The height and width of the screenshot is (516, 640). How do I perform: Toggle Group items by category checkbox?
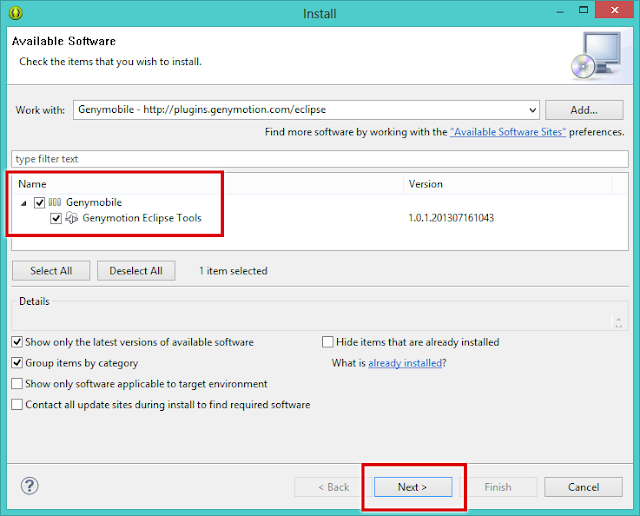tap(17, 363)
